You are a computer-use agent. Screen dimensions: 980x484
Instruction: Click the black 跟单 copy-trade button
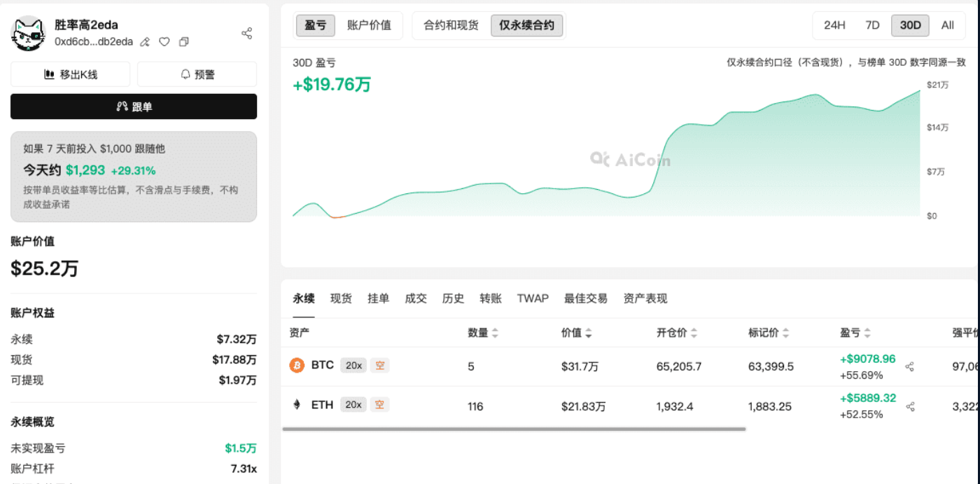coord(134,106)
